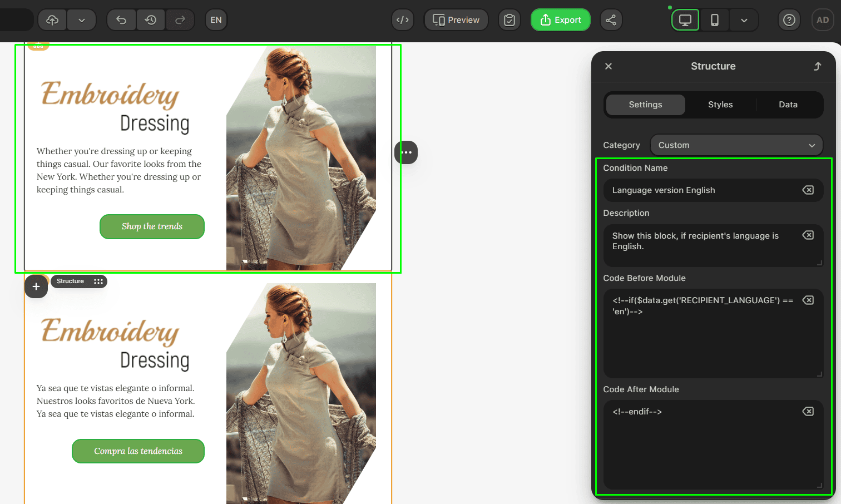The image size is (841, 504).
Task: Switch to mobile view mode
Action: point(715,20)
